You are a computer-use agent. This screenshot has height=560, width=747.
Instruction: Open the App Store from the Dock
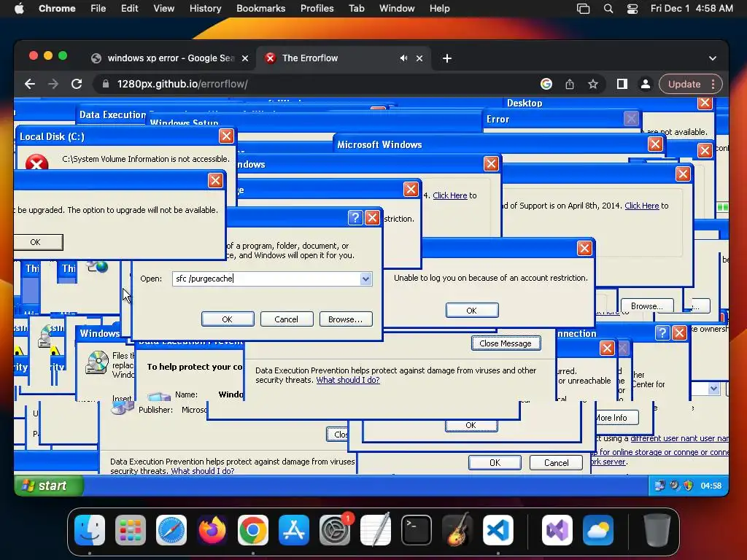294,530
